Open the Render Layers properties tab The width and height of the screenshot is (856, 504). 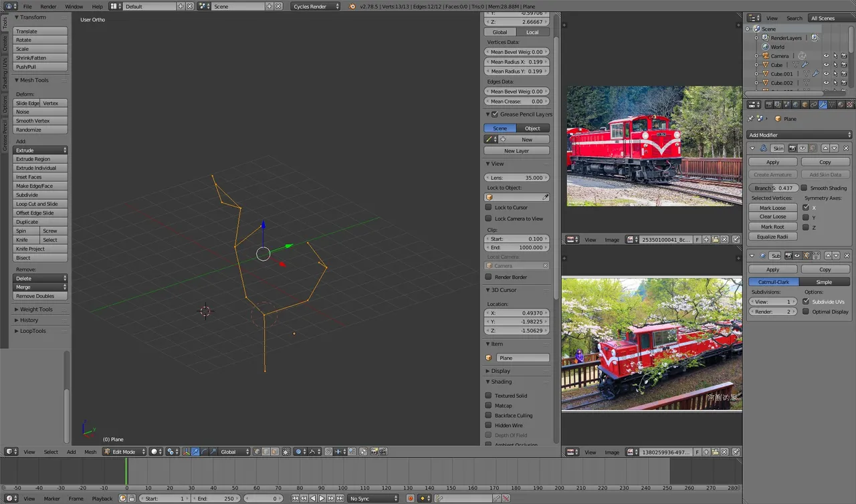tap(778, 104)
